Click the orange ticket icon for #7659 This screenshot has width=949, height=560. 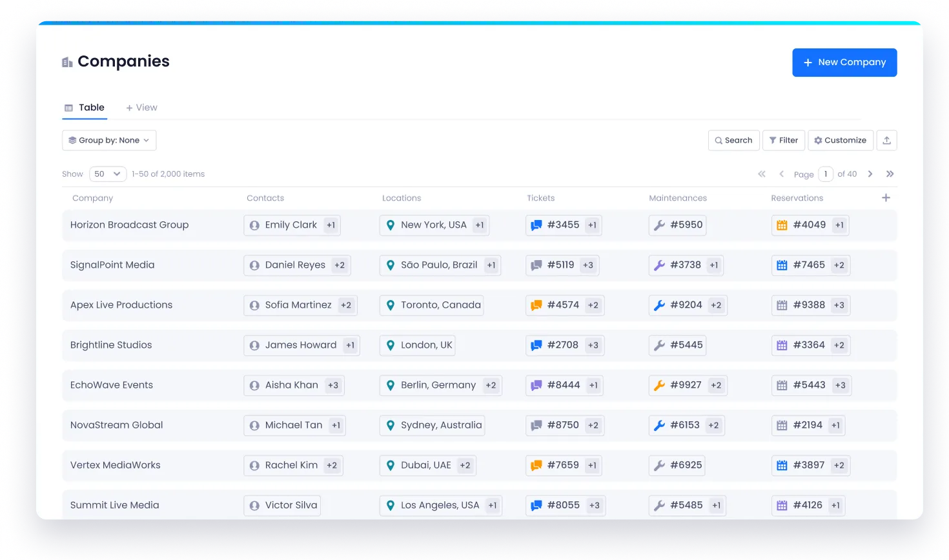coord(536,465)
